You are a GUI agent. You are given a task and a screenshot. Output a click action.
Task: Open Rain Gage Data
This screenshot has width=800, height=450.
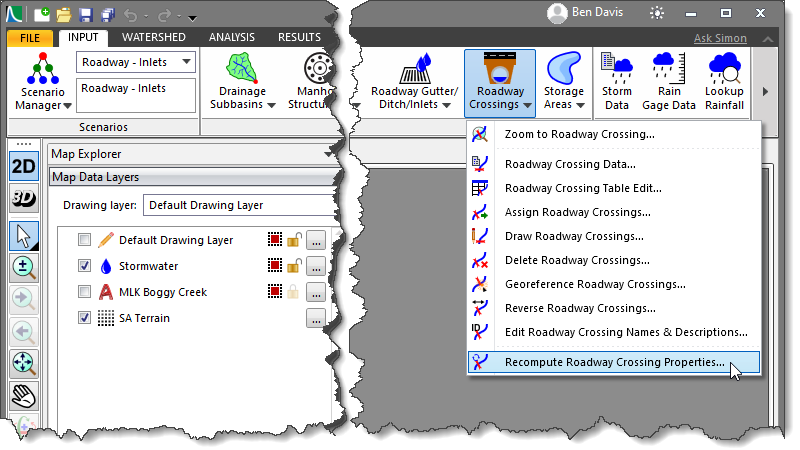[669, 81]
